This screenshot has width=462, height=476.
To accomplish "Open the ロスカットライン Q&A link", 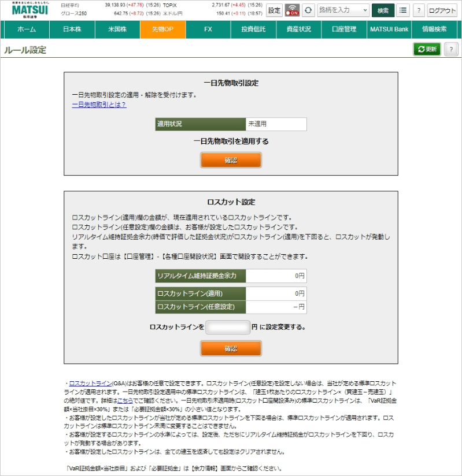I will click(x=91, y=384).
